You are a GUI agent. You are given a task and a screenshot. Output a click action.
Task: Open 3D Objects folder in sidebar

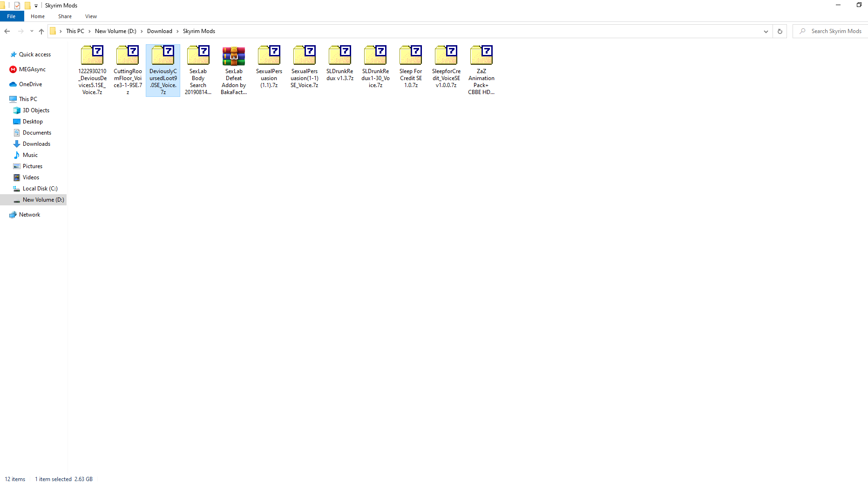36,110
